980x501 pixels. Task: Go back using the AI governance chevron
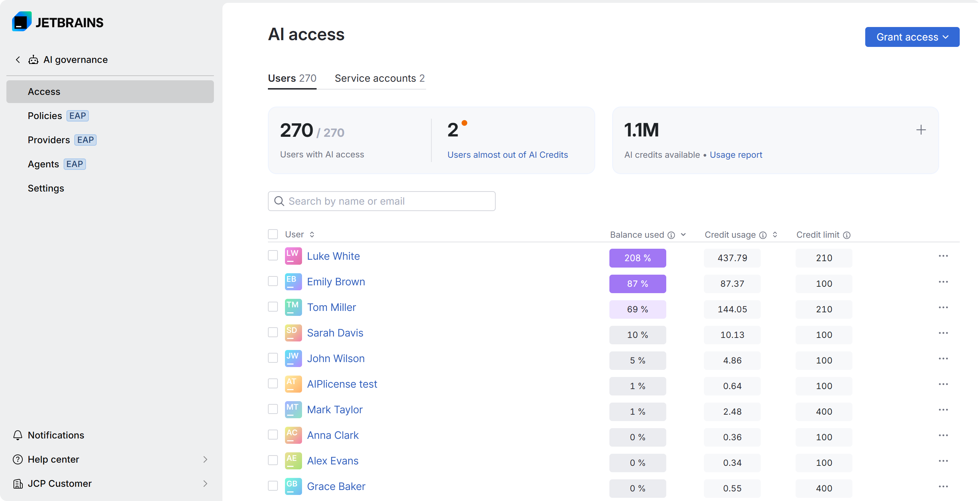[18, 60]
